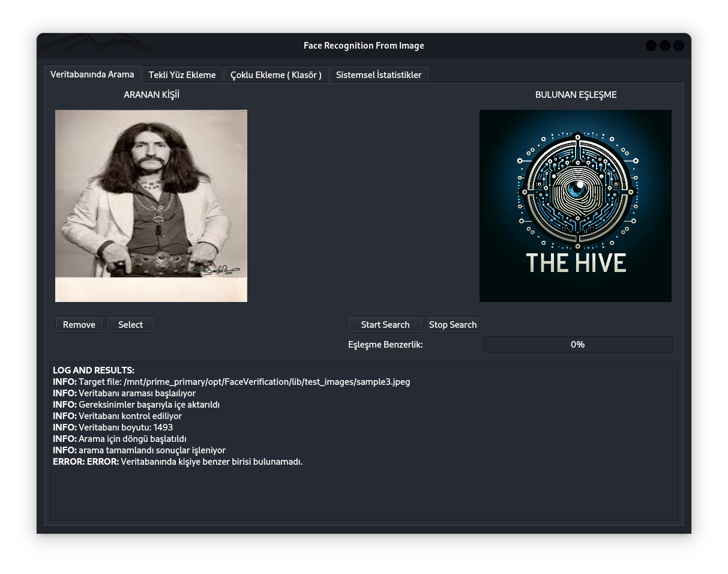Click the ARANAN KİŞİİ heading
The height and width of the screenshot is (574, 728).
pos(151,95)
